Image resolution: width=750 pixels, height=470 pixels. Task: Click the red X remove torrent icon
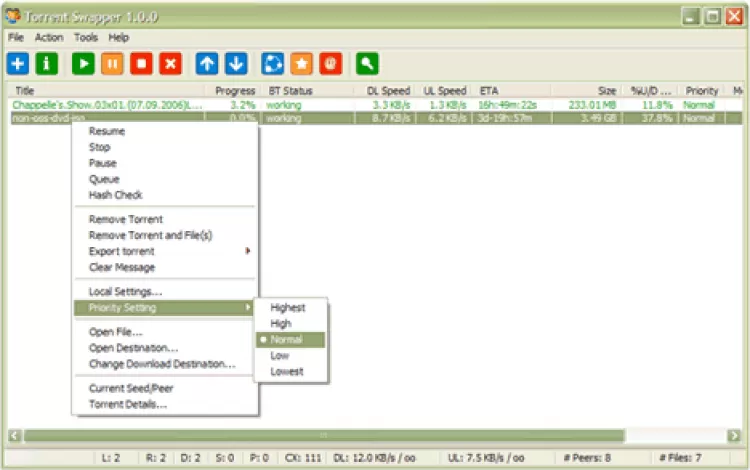[170, 64]
